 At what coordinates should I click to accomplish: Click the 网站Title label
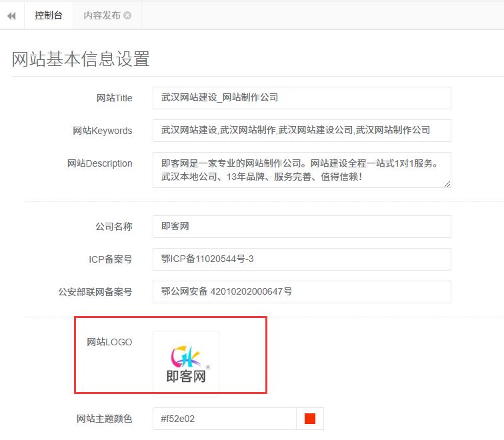[115, 99]
